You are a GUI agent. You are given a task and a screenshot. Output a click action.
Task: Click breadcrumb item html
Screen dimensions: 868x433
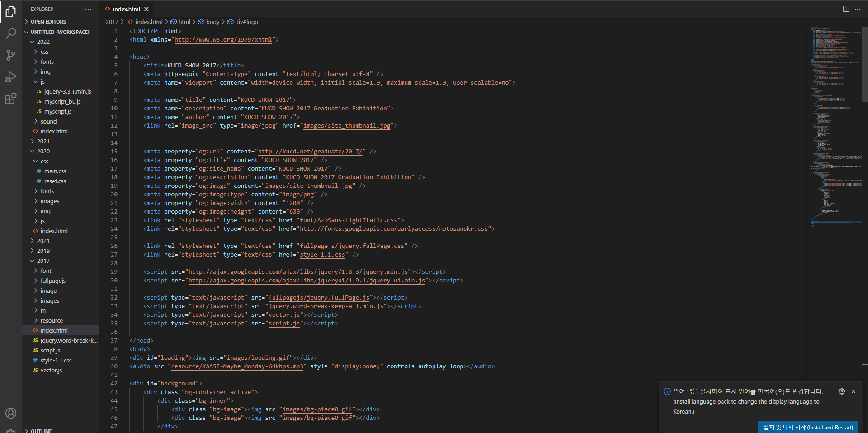(180, 22)
